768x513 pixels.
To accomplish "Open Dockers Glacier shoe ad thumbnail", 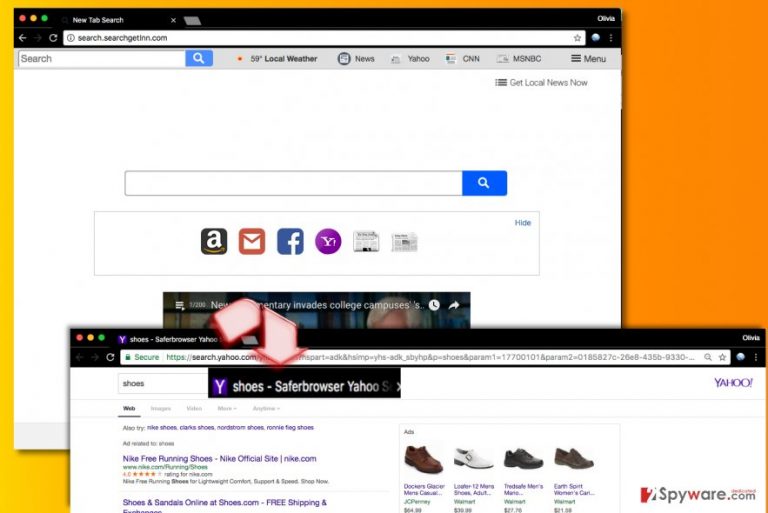I will [x=424, y=459].
